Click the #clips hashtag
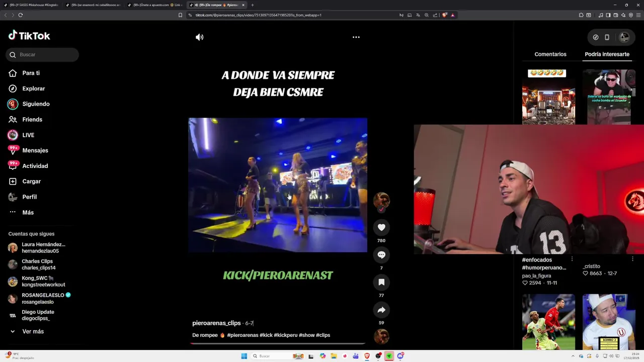This screenshot has width=644, height=362. 323,335
